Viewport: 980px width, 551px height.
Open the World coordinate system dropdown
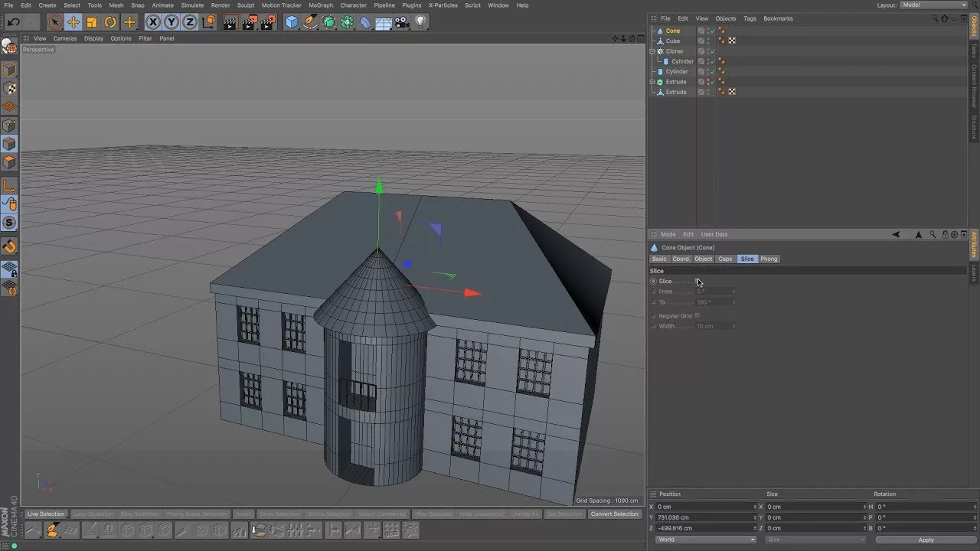point(704,539)
